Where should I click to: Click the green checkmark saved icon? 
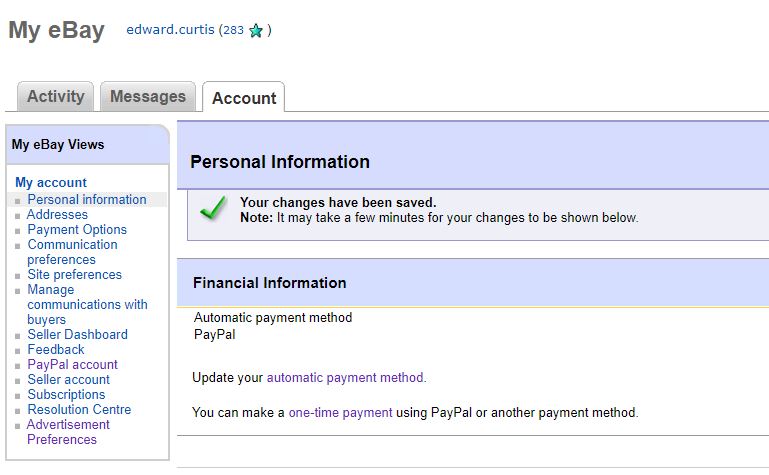[213, 208]
